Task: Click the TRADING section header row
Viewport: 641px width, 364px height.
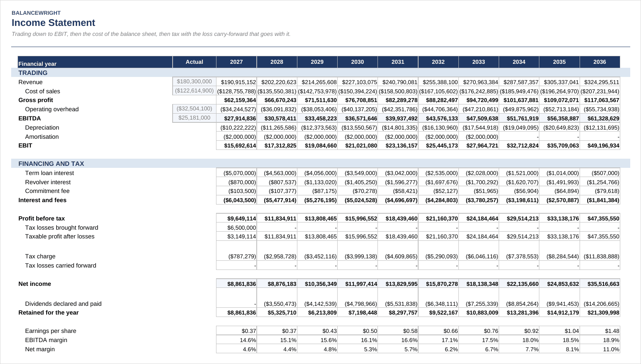Action: [x=320, y=73]
